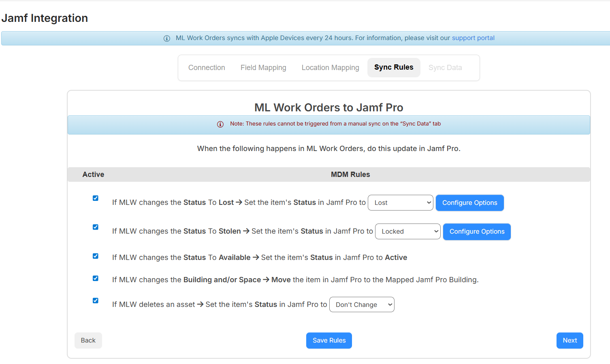The width and height of the screenshot is (610, 364).
Task: Select the Sync Rules tab
Action: [394, 67]
